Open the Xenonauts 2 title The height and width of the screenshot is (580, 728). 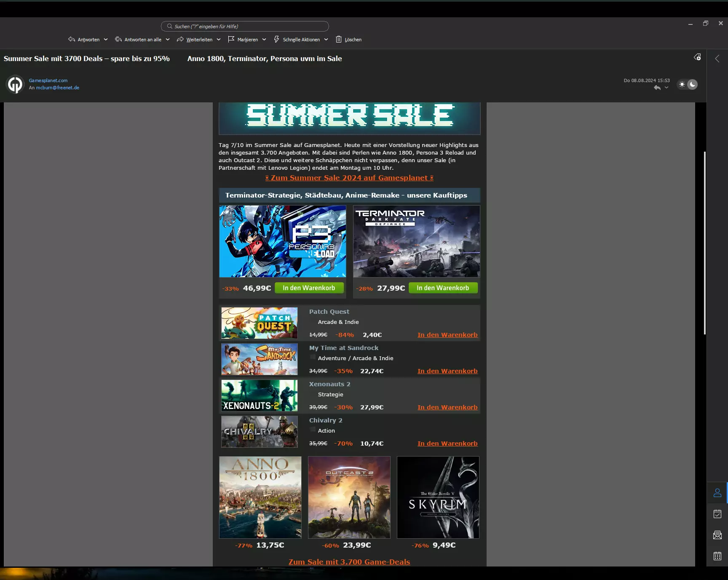[x=330, y=384]
